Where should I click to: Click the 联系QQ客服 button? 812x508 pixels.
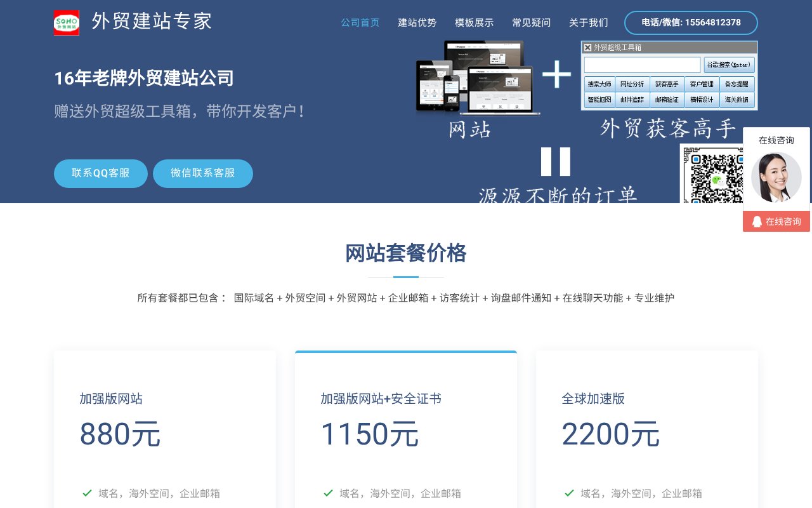[x=100, y=173]
